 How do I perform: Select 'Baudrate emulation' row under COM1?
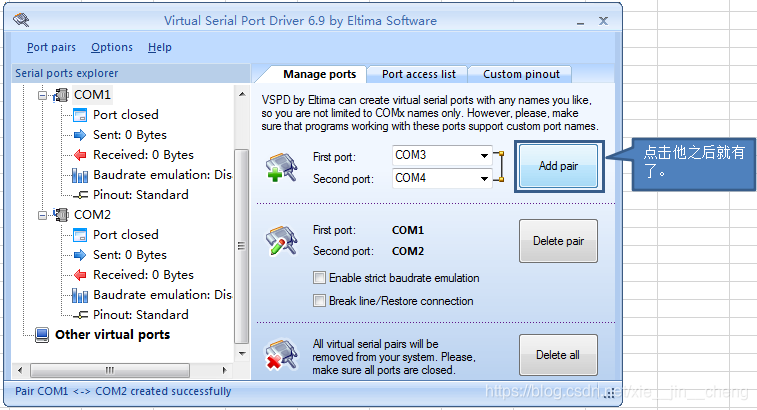(x=162, y=174)
